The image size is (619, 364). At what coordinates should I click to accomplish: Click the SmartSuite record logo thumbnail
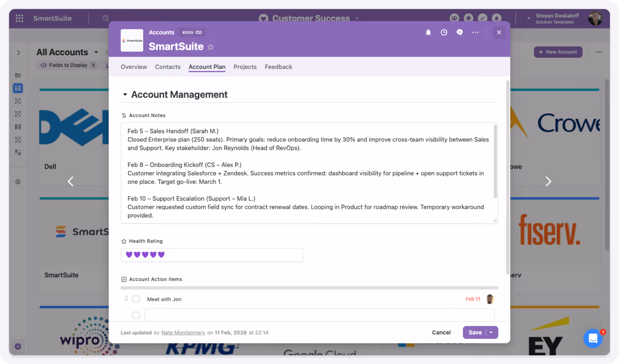[132, 40]
